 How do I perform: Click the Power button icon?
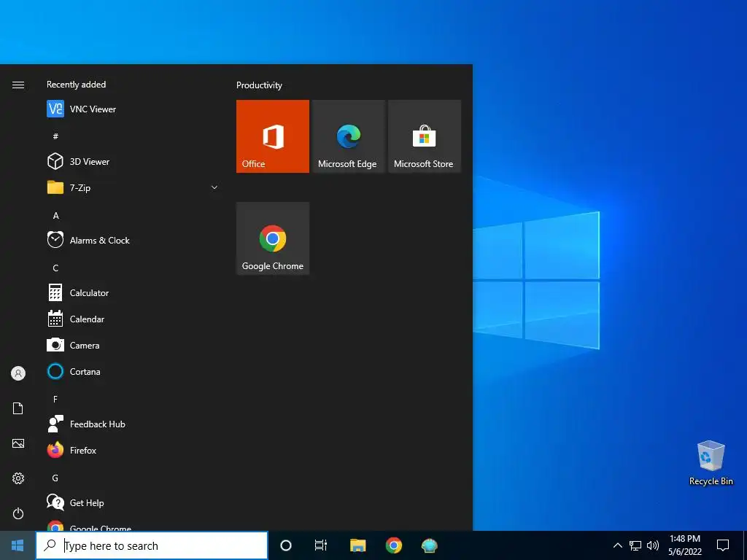coord(18,513)
